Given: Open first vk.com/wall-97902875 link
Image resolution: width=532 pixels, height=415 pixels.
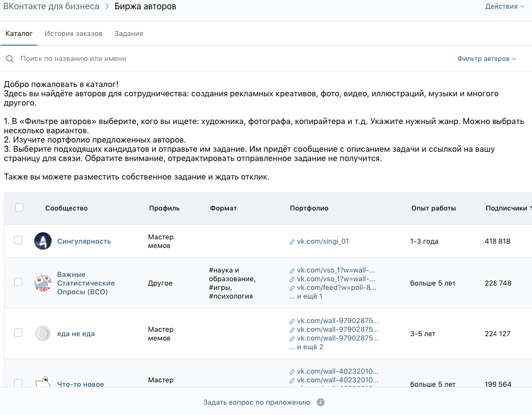Looking at the screenshot, I should pyautogui.click(x=338, y=321).
